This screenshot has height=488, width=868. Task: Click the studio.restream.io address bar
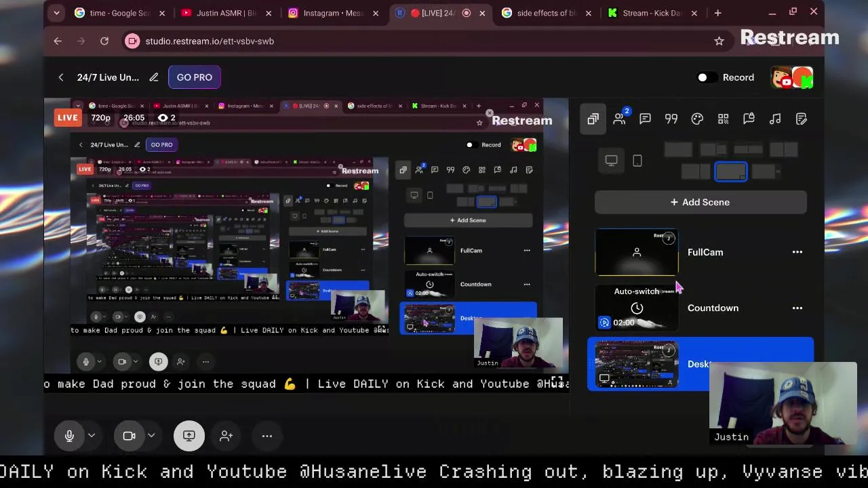pyautogui.click(x=420, y=41)
